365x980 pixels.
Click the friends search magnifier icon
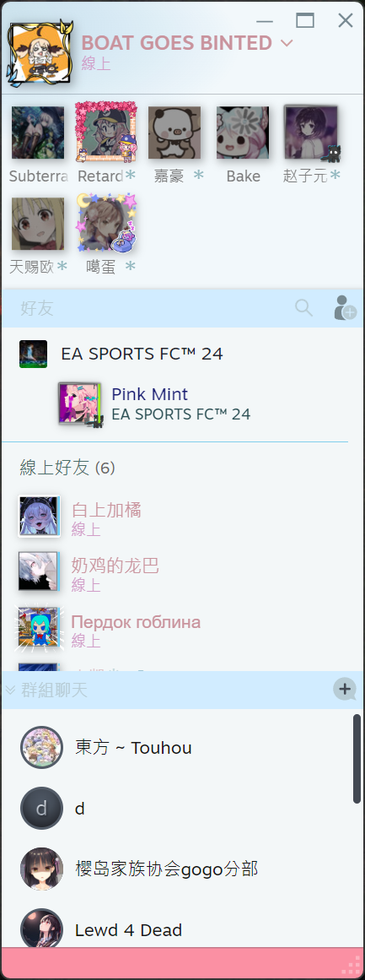pyautogui.click(x=303, y=307)
